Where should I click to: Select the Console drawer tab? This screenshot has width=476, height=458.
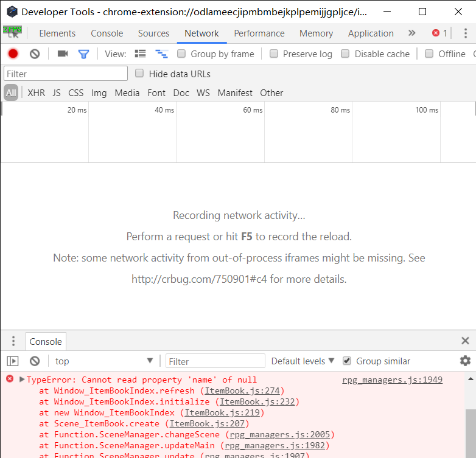[x=46, y=342]
